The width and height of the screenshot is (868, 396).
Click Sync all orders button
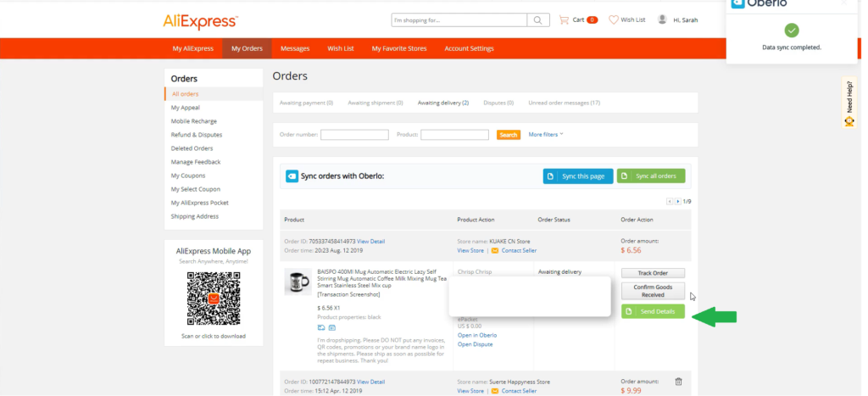[x=651, y=176]
